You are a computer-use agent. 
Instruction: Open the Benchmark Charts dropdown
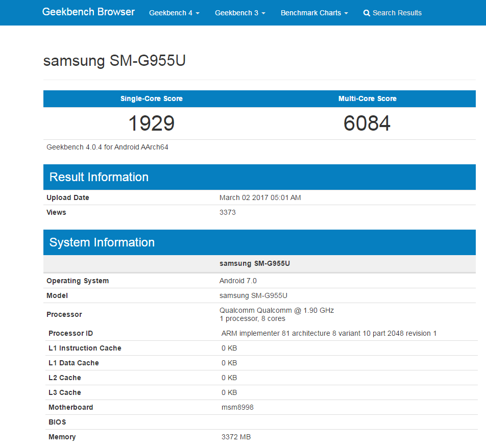314,13
